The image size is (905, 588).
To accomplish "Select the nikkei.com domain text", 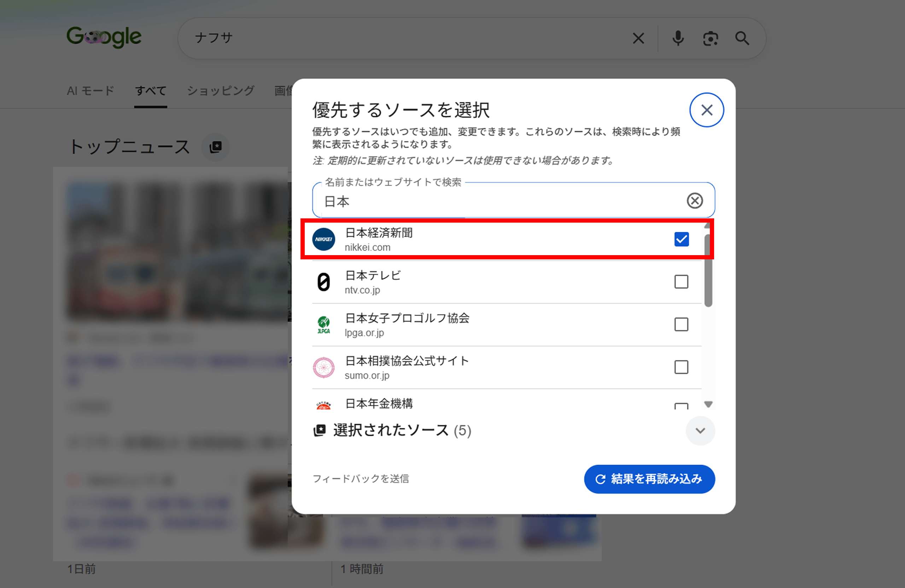I will click(367, 247).
